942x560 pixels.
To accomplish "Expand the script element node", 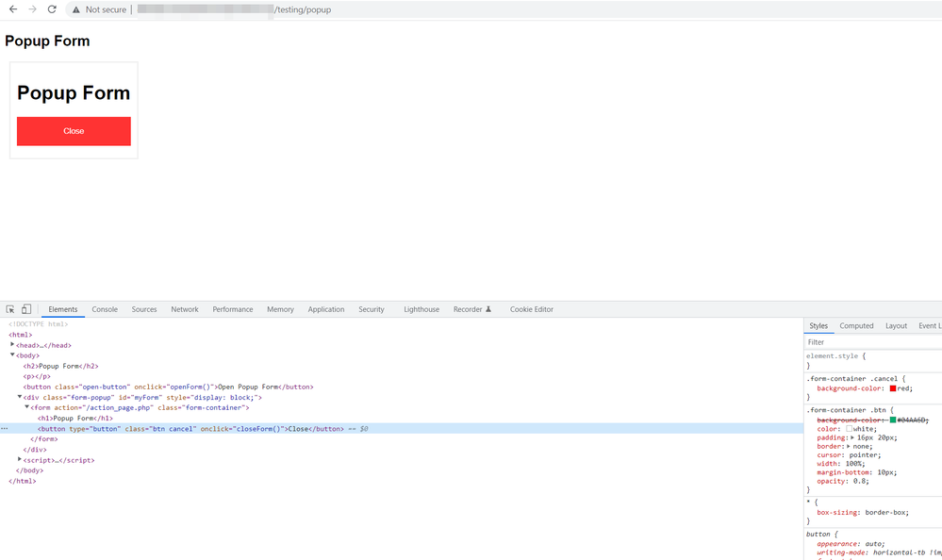I will (x=21, y=460).
